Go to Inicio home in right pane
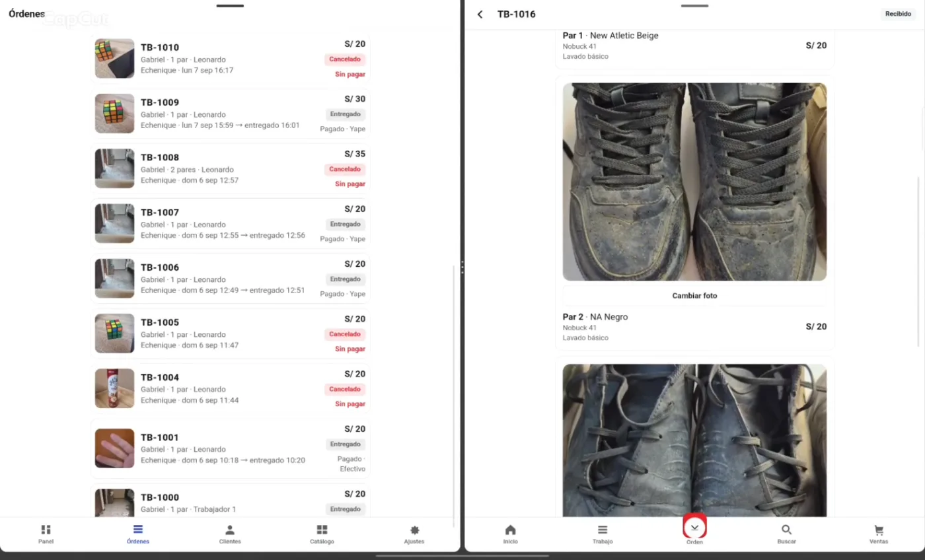 (510, 534)
